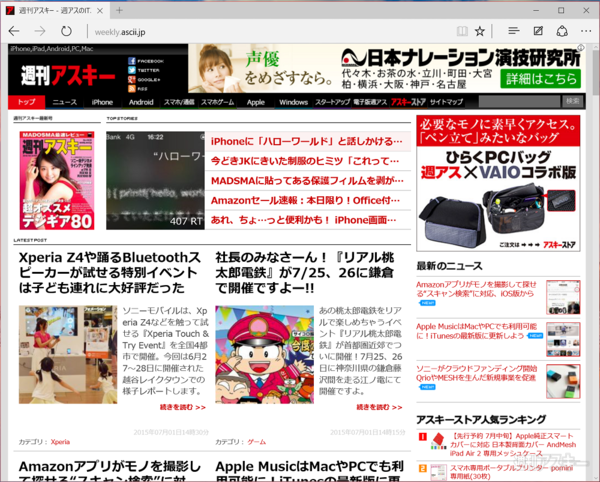Click the 週刊アスキー site logo
Image resolution: width=600 pixels, height=482 pixels.
(x=68, y=75)
